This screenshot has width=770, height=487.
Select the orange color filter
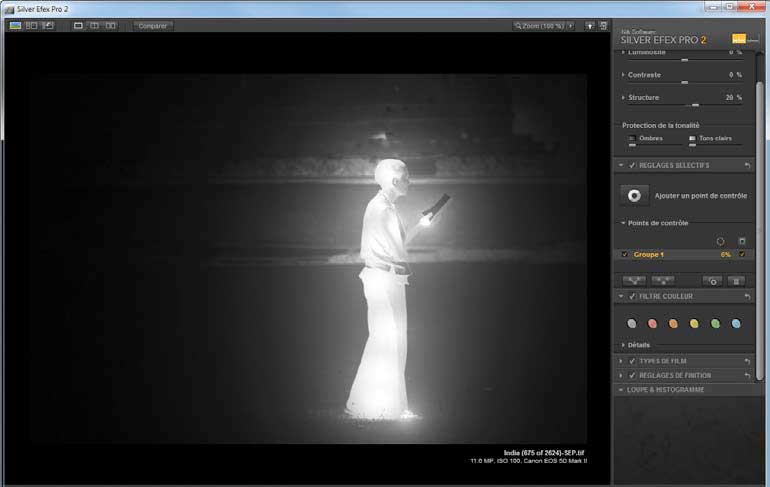point(673,323)
